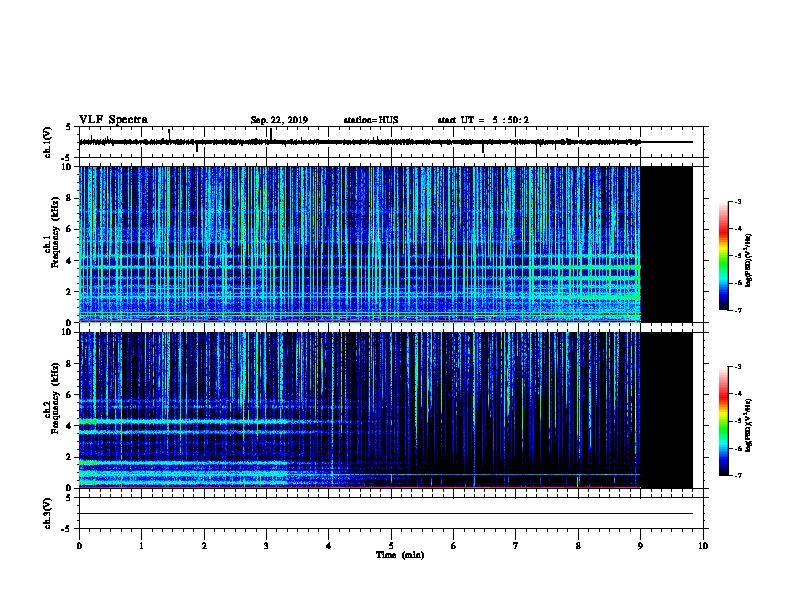Click time axis tick label "7"
The width and height of the screenshot is (792, 612).
pos(516,546)
